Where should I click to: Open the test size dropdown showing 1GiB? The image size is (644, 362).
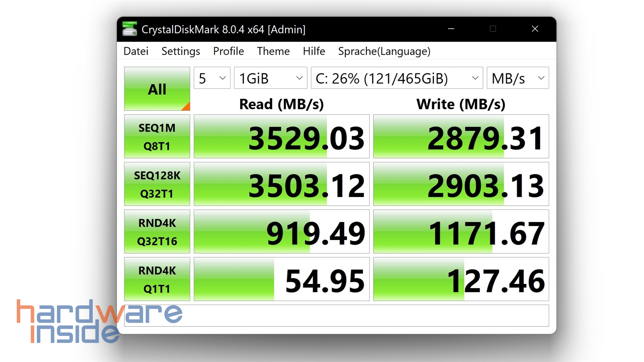coord(270,78)
